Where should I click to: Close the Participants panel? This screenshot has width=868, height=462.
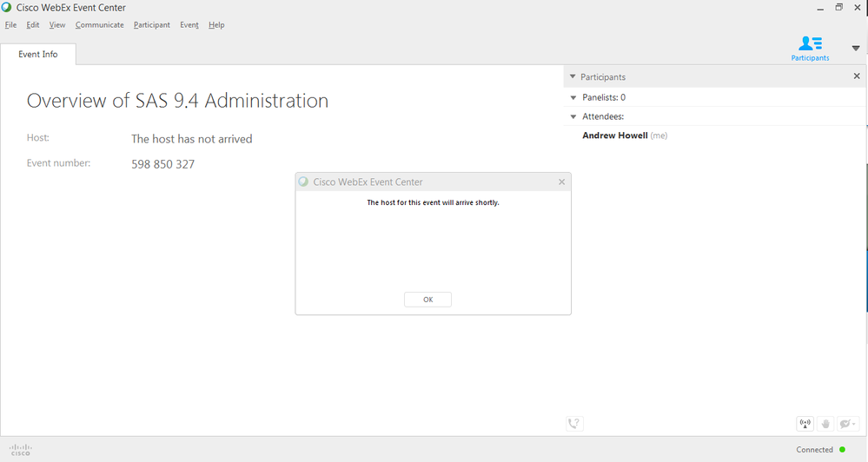pos(857,76)
